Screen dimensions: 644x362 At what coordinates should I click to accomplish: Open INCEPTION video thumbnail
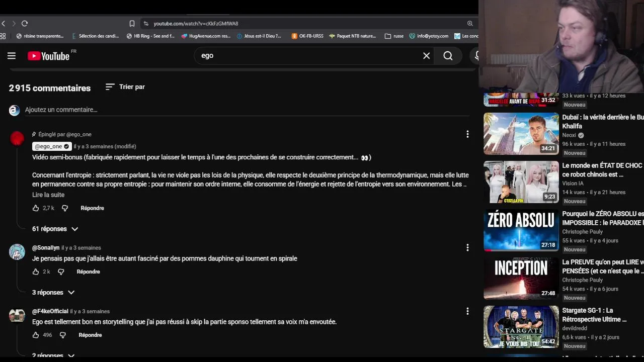(521, 279)
